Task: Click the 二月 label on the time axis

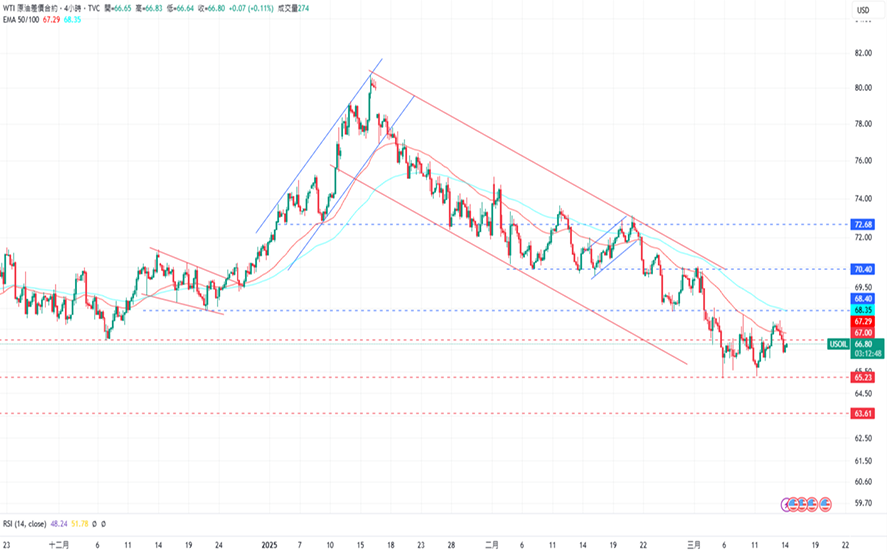Action: click(492, 545)
